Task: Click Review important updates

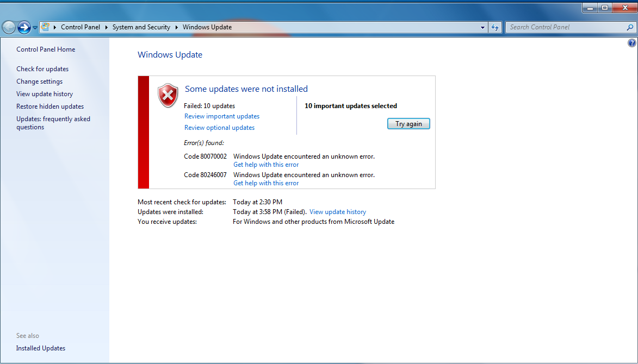Action: (222, 116)
